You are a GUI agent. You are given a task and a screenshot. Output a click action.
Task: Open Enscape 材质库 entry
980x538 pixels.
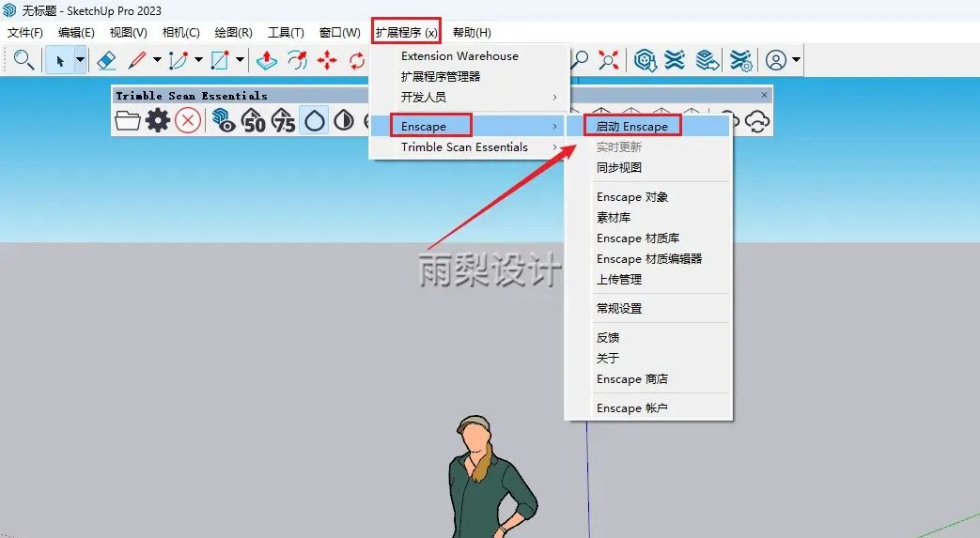point(648,238)
